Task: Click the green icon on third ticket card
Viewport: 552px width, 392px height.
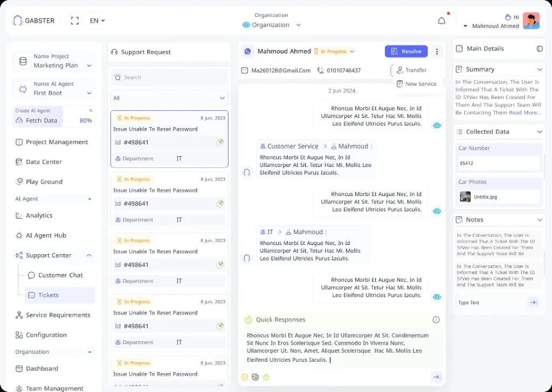Action: [x=220, y=265]
